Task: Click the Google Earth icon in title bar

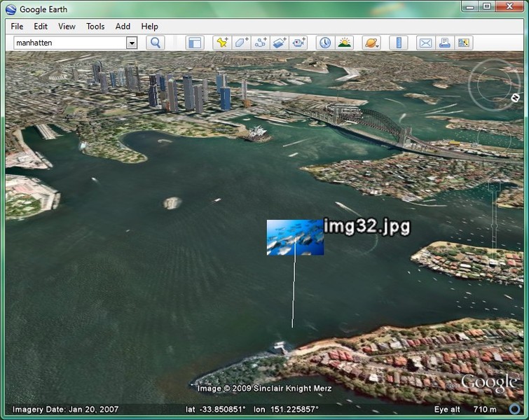Action: 11,9
